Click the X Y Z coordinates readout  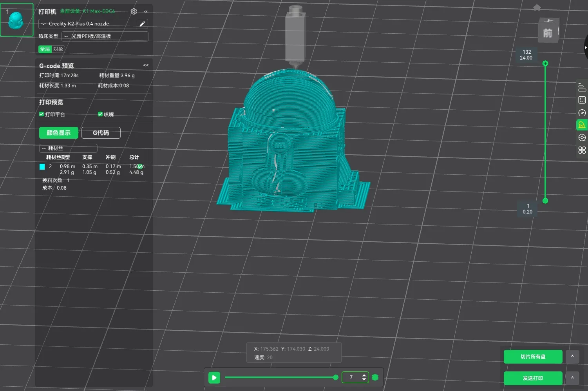tap(291, 349)
